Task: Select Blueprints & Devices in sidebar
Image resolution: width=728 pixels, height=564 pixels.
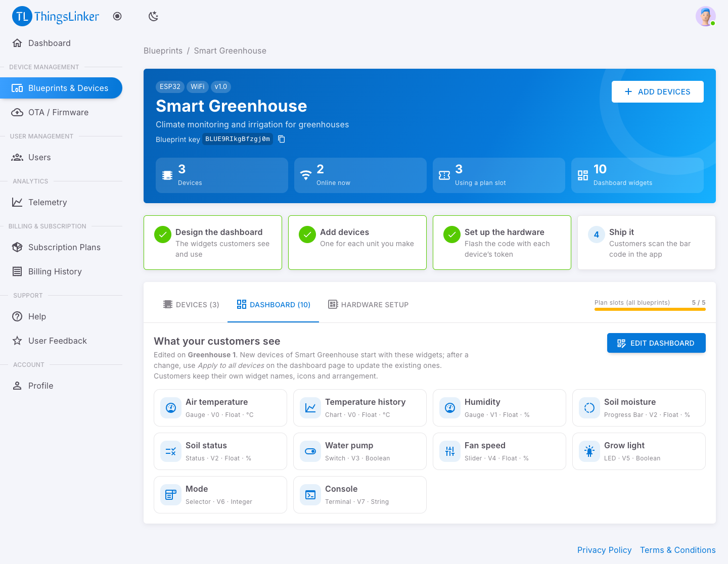Action: pos(61,88)
